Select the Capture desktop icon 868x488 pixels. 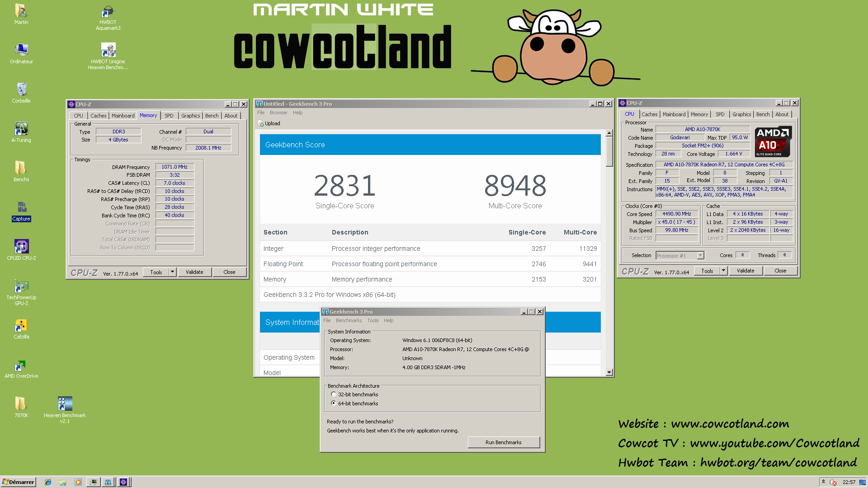tap(21, 211)
